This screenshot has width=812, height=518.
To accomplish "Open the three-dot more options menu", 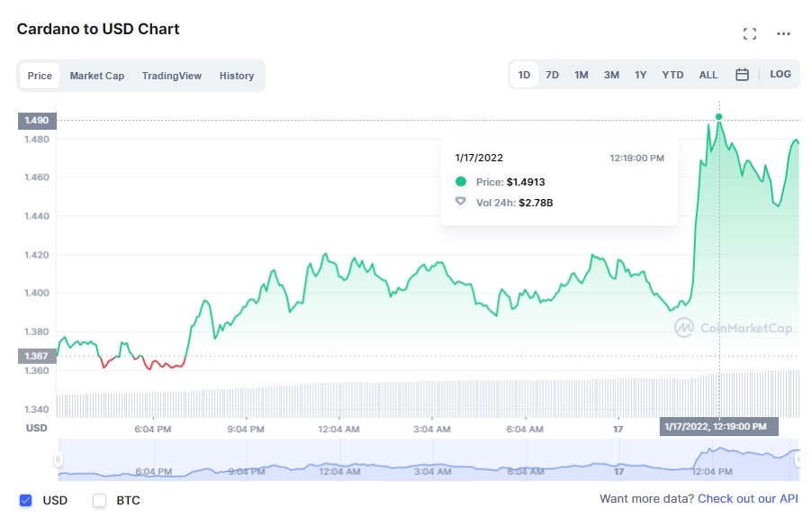I will (783, 34).
